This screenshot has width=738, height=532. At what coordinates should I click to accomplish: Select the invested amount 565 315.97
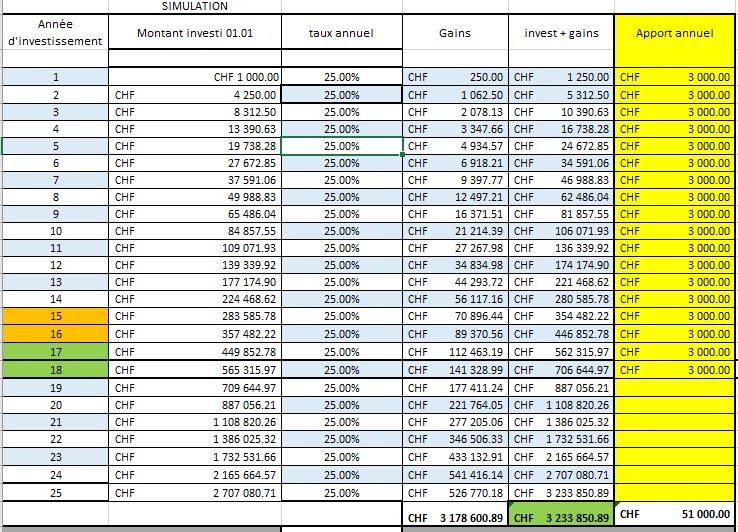click(195, 370)
